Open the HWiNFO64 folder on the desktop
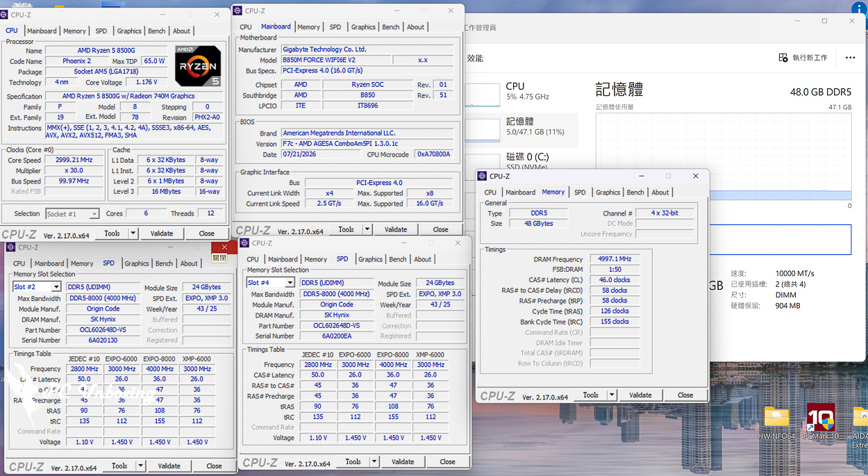 776,422
